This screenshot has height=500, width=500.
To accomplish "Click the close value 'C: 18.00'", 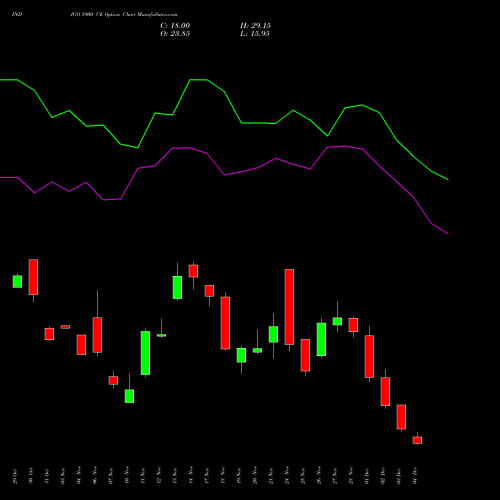I will tap(175, 26).
